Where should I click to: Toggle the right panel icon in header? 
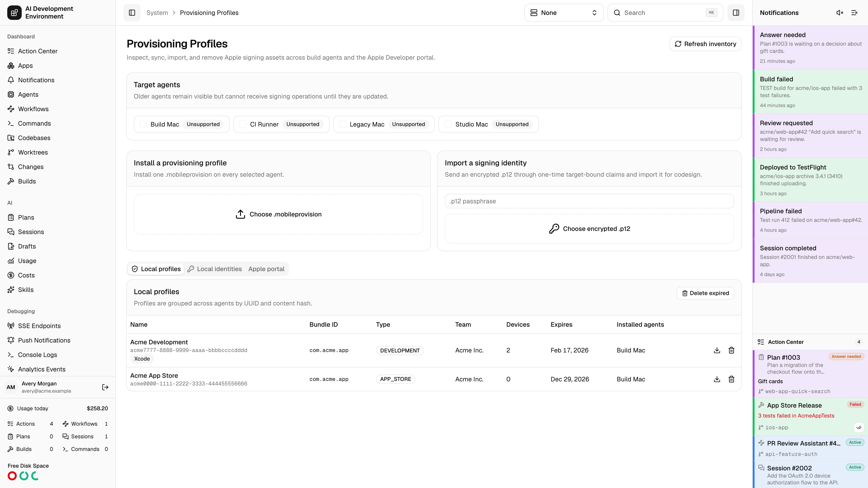(x=736, y=13)
